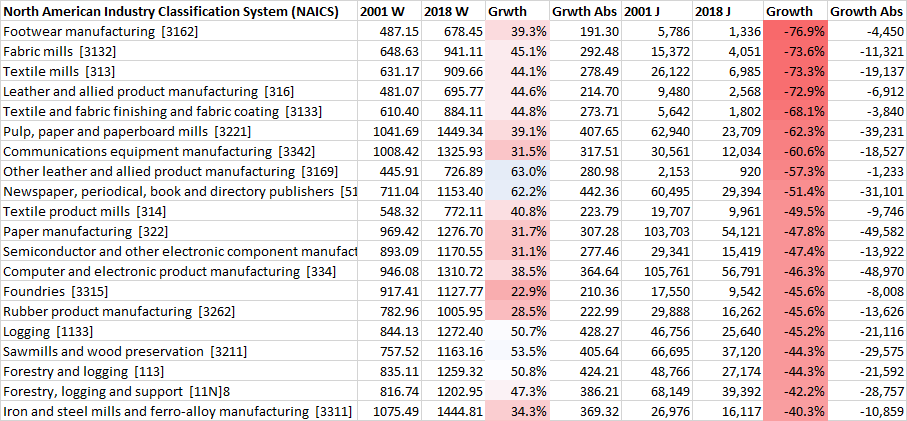Select the Grwth header cell
Viewport: 907px width, 421px height.
517,11
